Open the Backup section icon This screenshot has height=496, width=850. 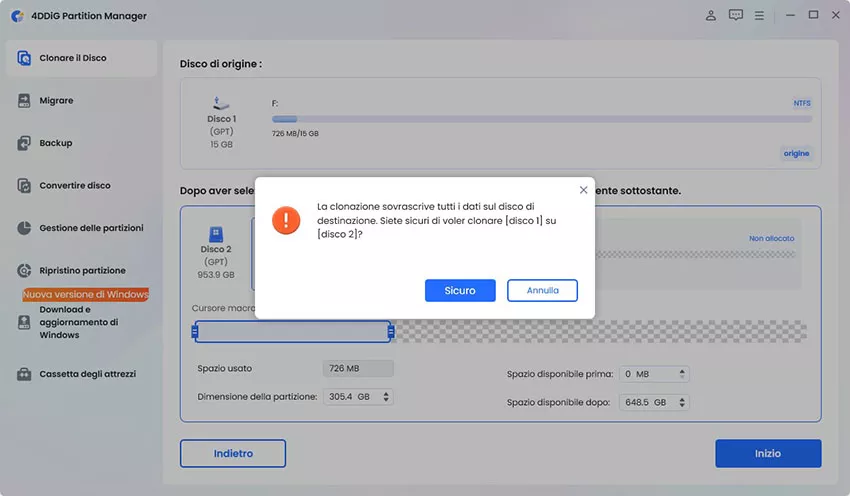[x=25, y=143]
